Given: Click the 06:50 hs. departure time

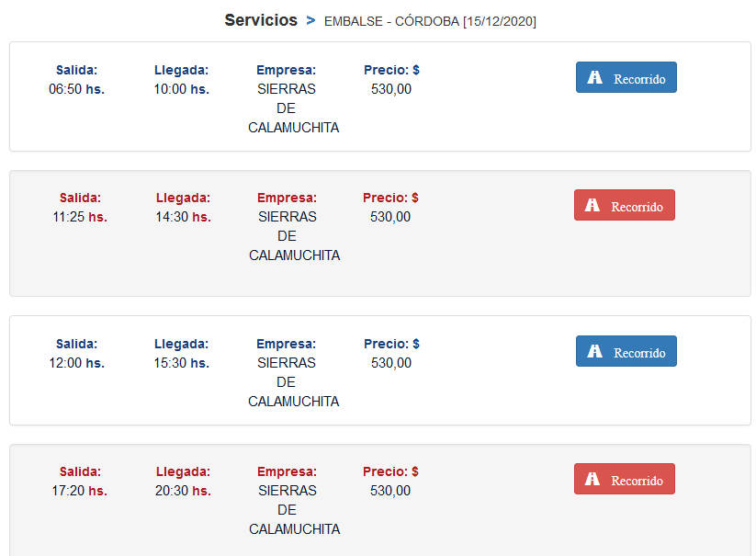Looking at the screenshot, I should (x=76, y=89).
